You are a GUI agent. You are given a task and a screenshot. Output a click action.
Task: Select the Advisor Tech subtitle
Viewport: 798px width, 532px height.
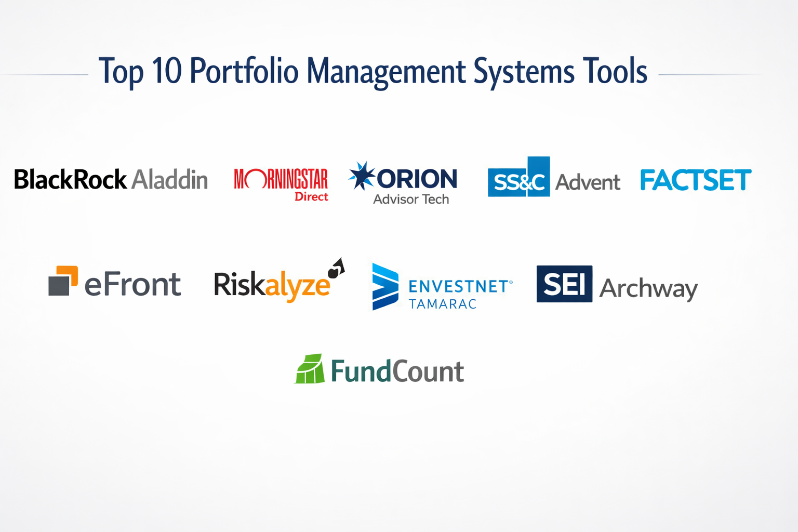[x=411, y=199]
